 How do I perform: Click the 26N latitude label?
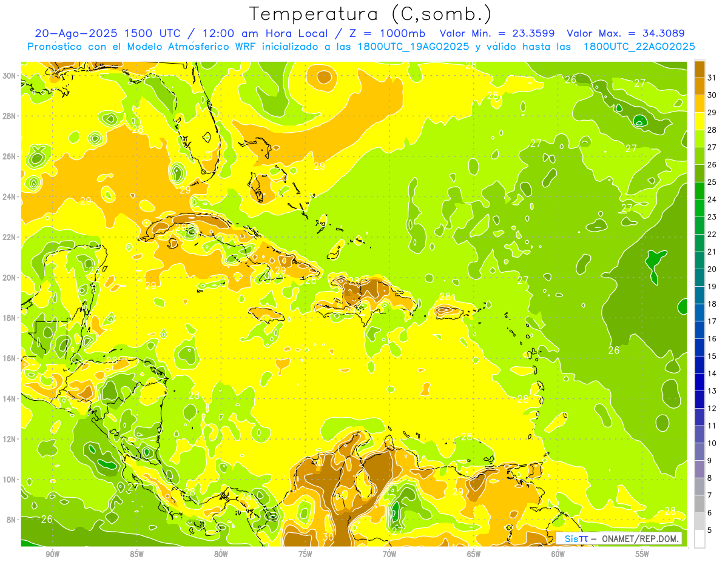(9, 156)
